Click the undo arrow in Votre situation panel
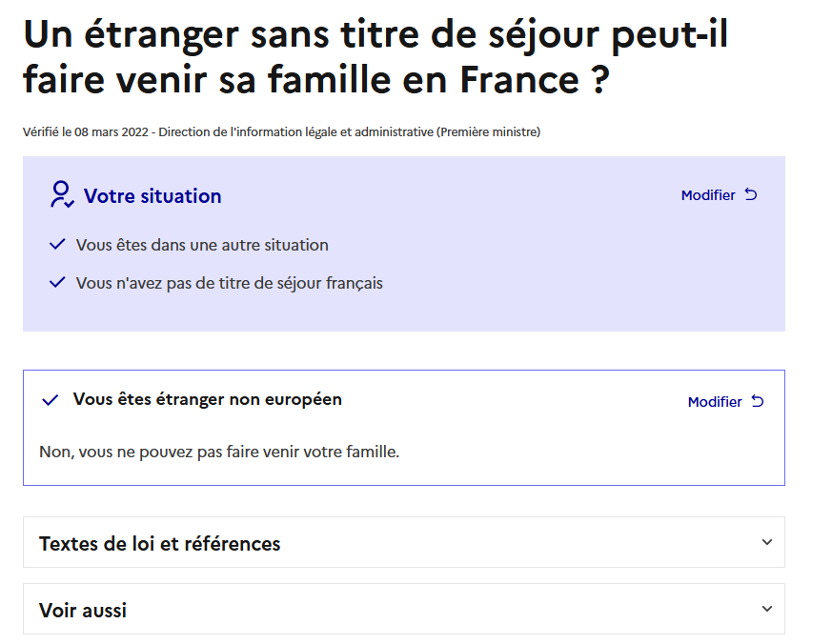Viewport: 832px width, 644px height. point(751,194)
